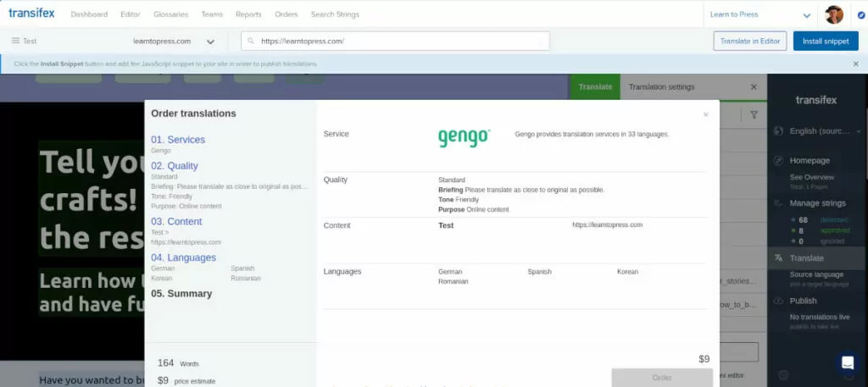The image size is (868, 387).
Task: Click the Spanish language in summary
Action: [539, 272]
